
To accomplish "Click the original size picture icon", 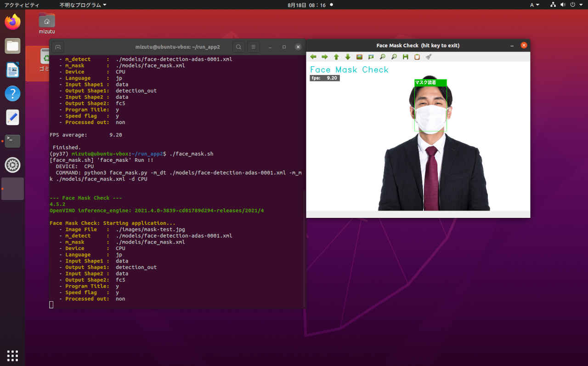I will 359,57.
